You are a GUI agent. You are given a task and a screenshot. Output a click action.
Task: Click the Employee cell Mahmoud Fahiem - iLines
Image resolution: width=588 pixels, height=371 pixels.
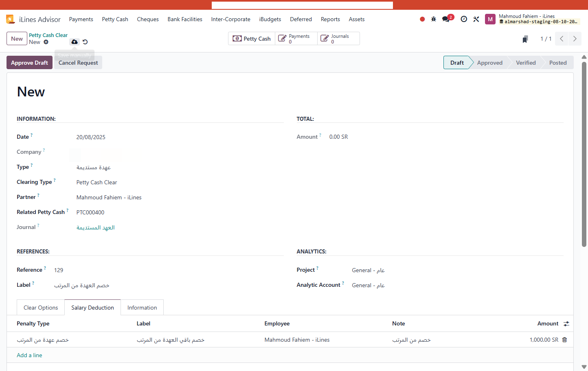pyautogui.click(x=297, y=340)
